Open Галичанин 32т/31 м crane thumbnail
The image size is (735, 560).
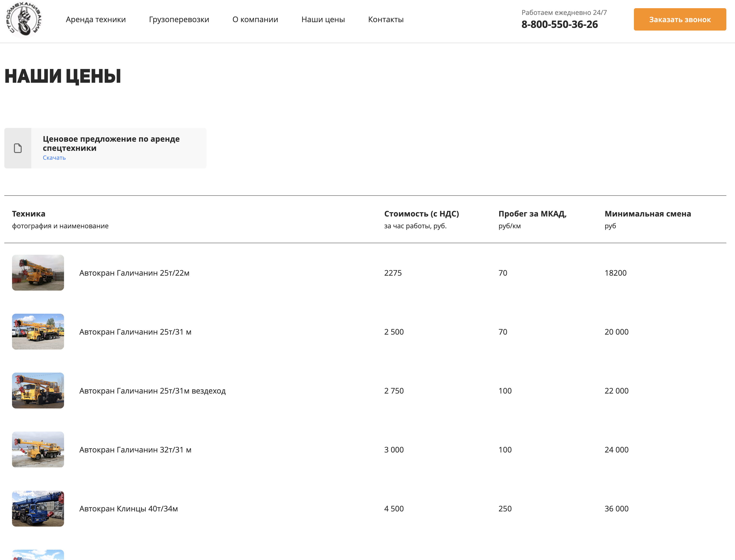click(38, 450)
